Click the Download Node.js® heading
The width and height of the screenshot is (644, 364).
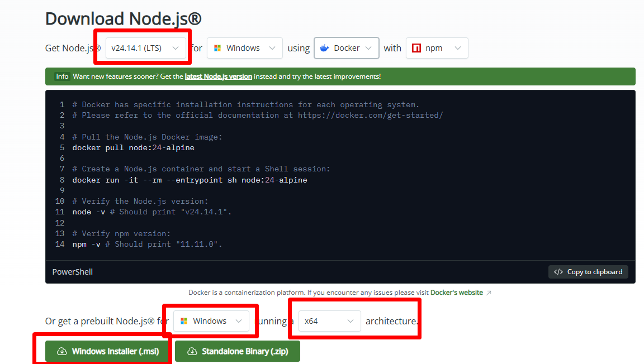click(123, 19)
